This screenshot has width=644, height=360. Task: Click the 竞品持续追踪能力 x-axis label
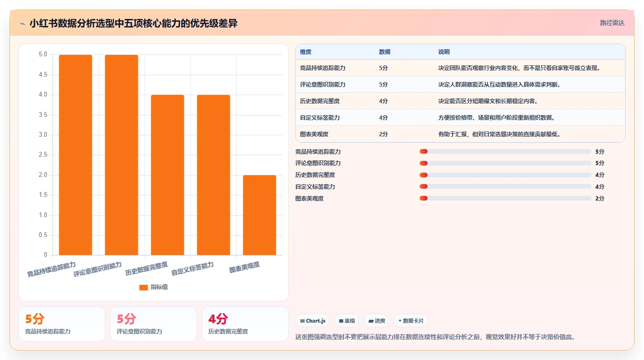click(x=52, y=269)
